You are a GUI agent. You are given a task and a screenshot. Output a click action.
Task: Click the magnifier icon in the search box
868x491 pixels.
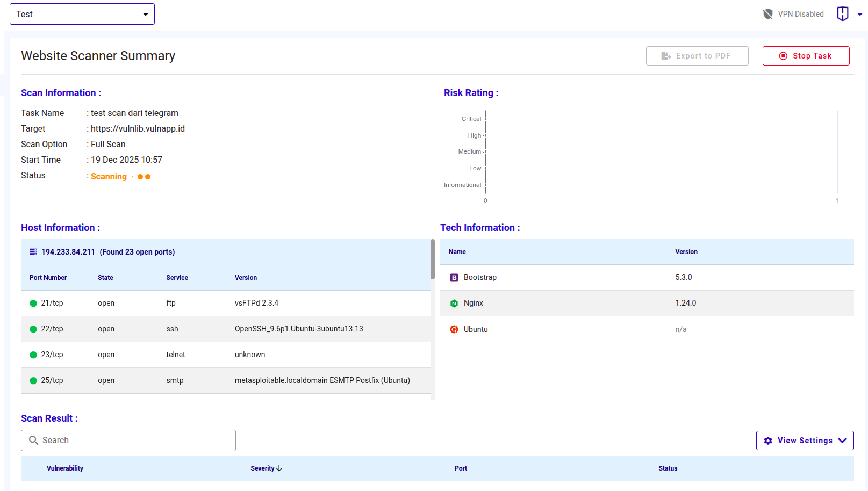tap(33, 441)
